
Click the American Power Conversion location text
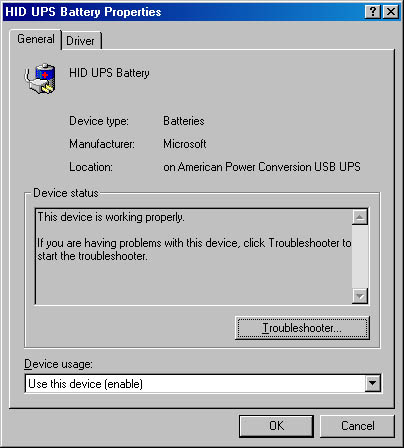pos(262,167)
